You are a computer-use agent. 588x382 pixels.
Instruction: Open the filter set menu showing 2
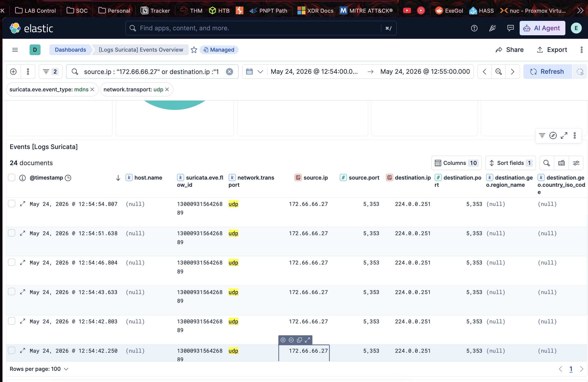50,72
